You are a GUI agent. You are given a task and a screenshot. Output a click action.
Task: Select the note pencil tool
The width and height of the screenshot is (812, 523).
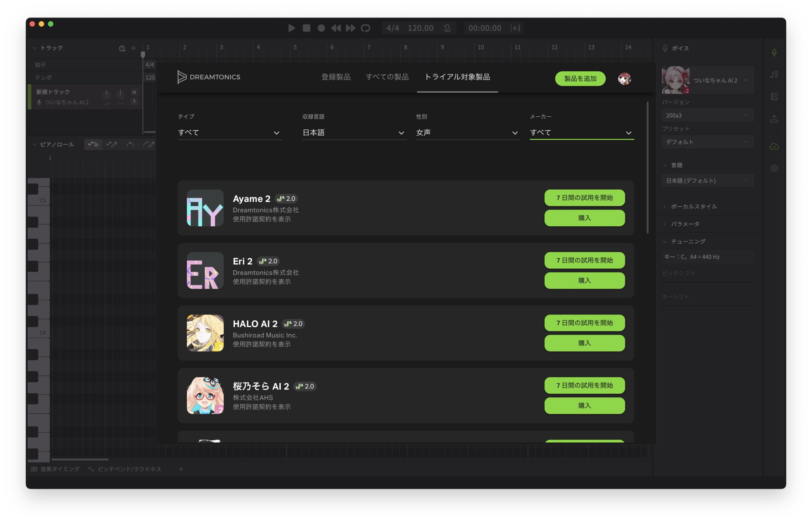point(111,144)
